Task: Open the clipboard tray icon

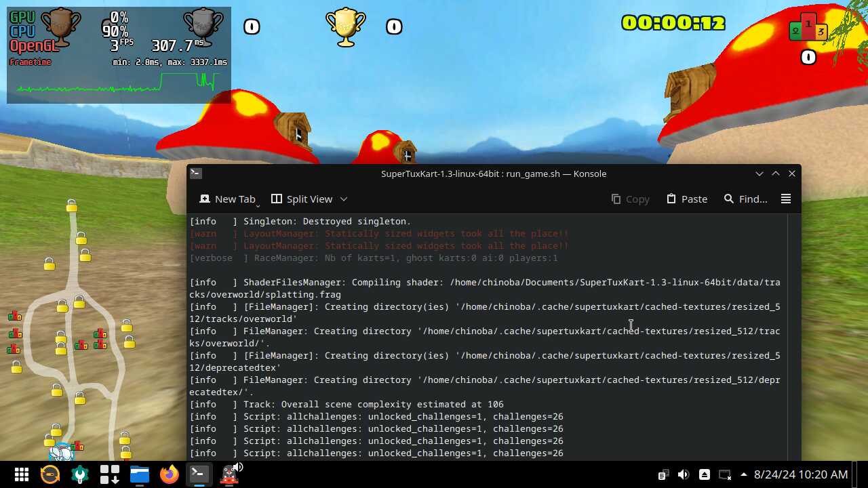Action: tap(663, 475)
